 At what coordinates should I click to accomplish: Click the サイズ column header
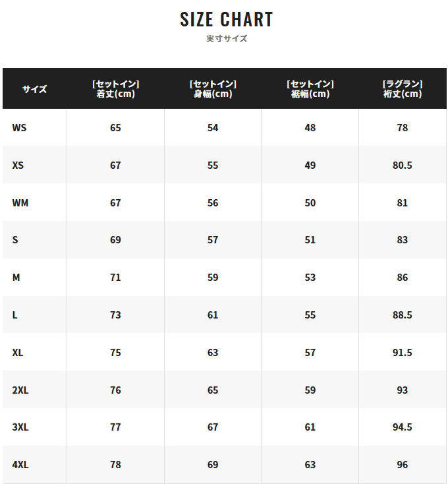(34, 89)
